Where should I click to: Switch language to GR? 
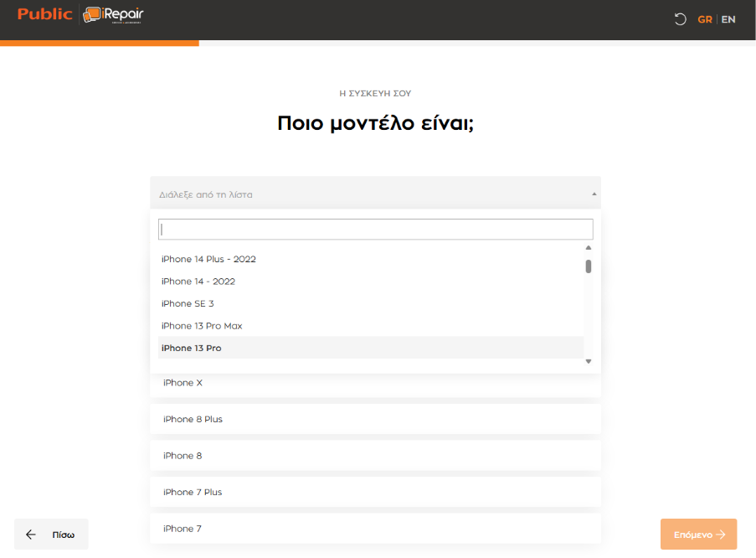pos(704,19)
